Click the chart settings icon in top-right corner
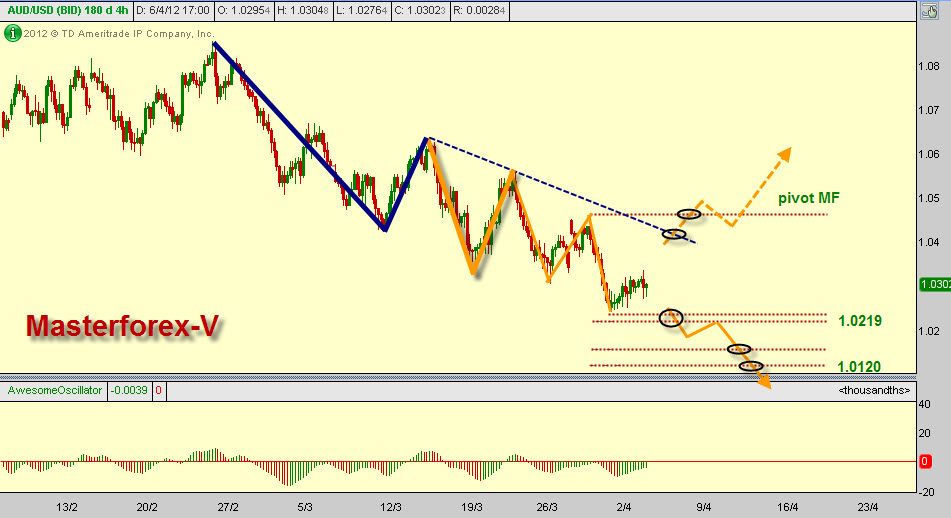The image size is (951, 518). click(x=942, y=10)
